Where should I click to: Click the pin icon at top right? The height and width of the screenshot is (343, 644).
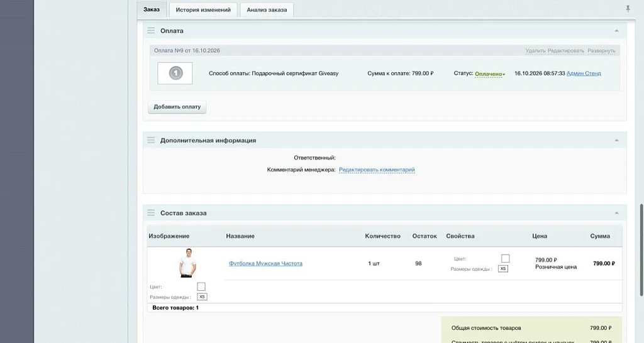coord(628,9)
